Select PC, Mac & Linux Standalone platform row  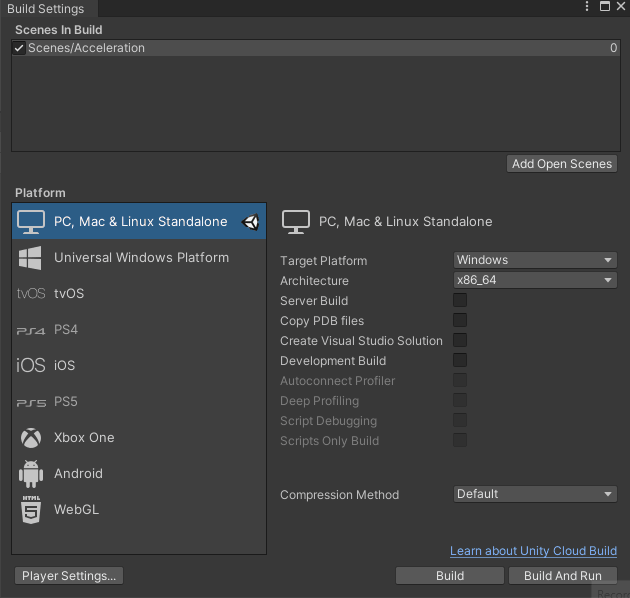coord(140,222)
